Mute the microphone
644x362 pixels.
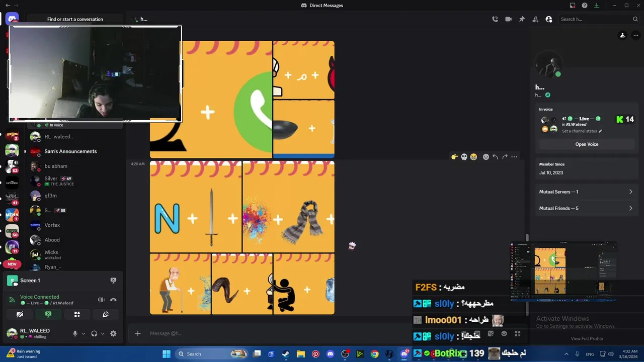pos(75,333)
